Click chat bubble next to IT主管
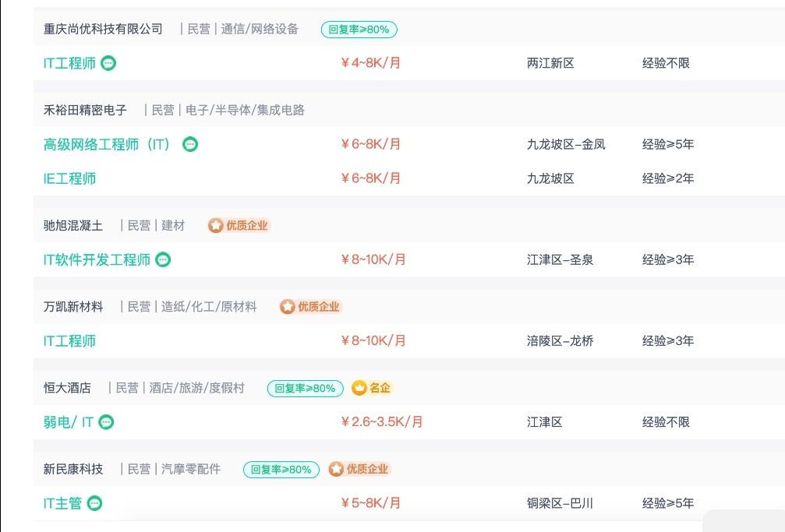The width and height of the screenshot is (785, 532). pos(94,503)
